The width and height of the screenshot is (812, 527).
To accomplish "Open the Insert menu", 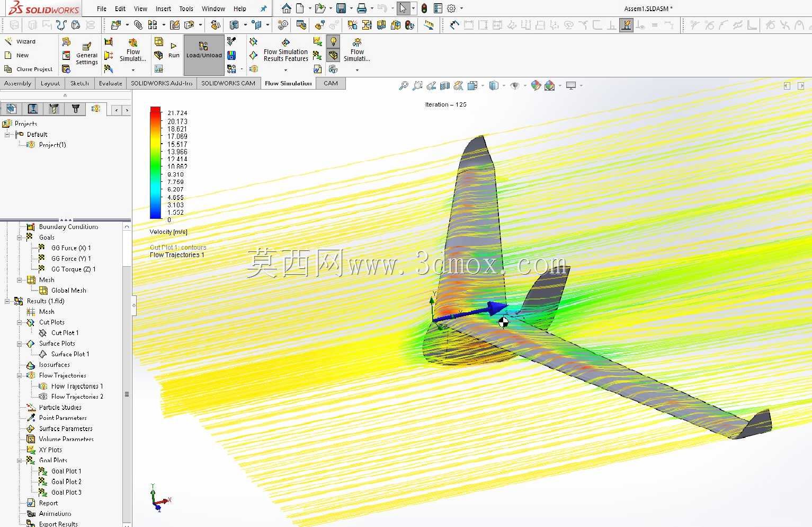I will (x=163, y=9).
